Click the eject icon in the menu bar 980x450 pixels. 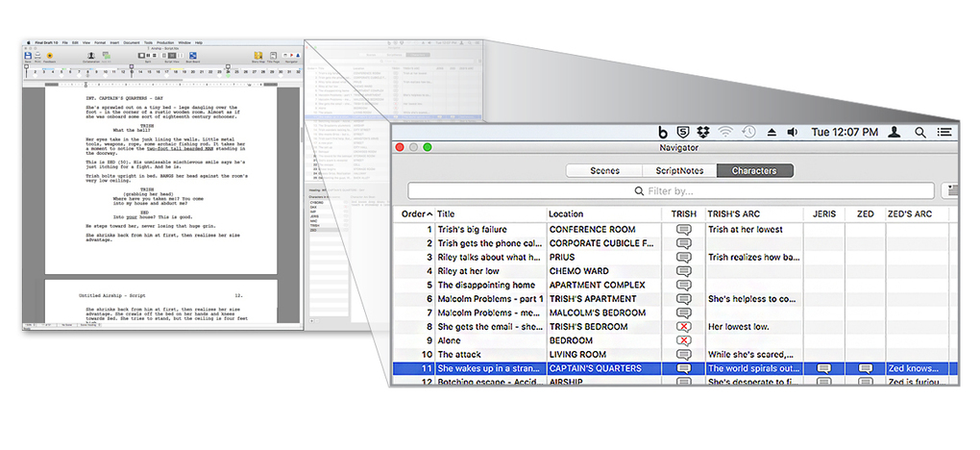pos(772,132)
